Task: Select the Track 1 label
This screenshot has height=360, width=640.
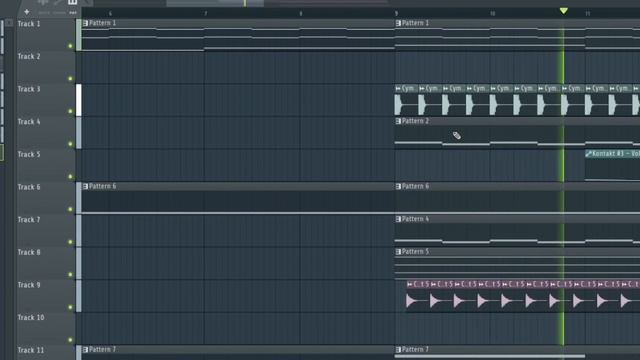Action: [x=29, y=24]
